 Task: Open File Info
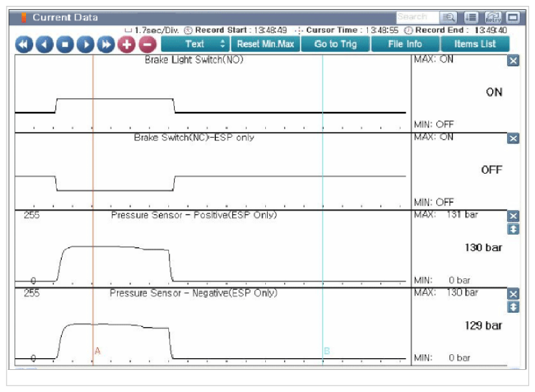(405, 44)
